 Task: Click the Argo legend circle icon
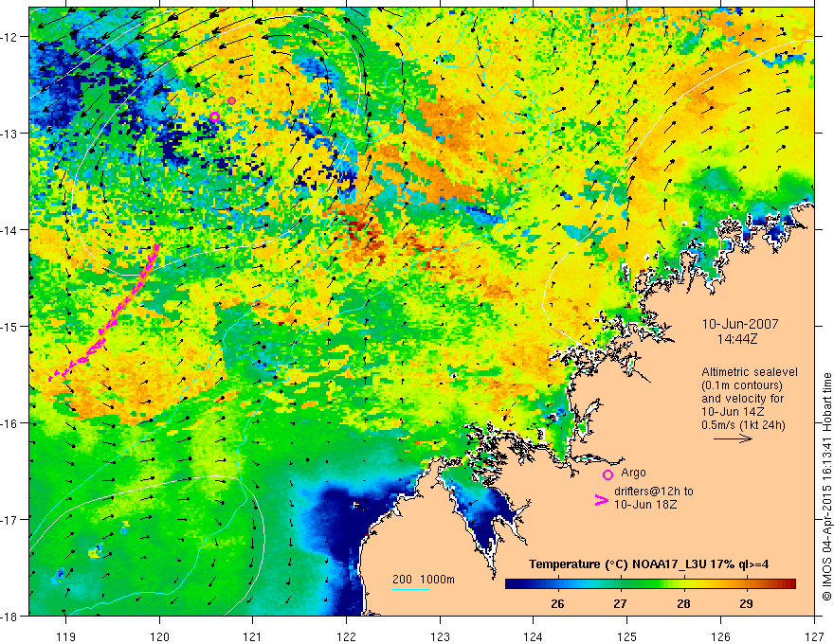click(x=607, y=474)
